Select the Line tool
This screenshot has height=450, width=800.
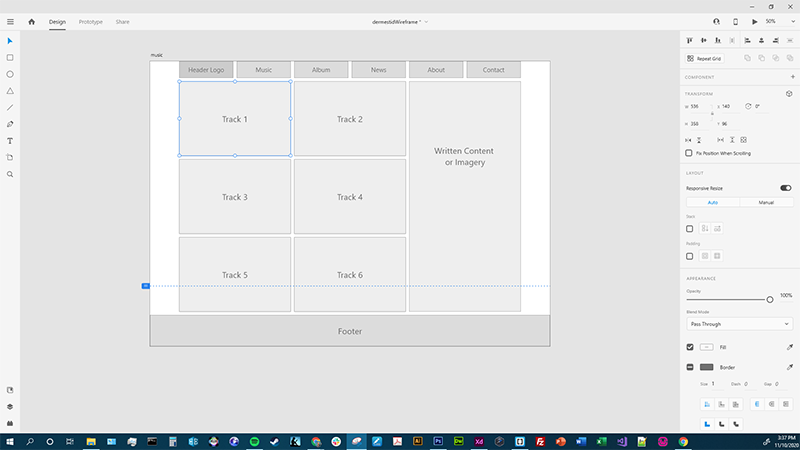(x=10, y=108)
